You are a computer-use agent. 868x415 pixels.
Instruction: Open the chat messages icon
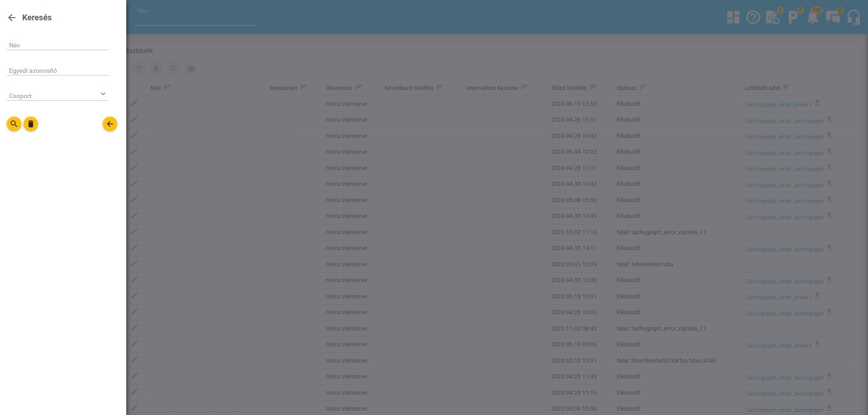(x=833, y=18)
